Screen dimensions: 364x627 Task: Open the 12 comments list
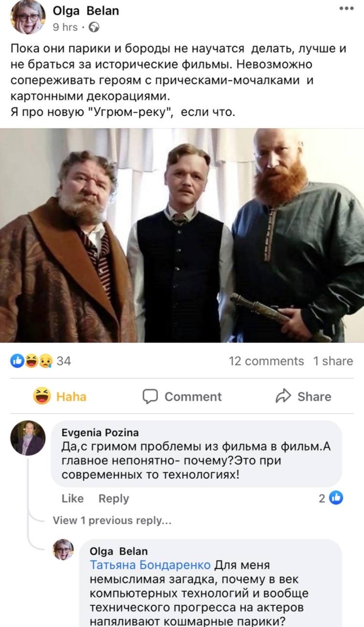(266, 361)
